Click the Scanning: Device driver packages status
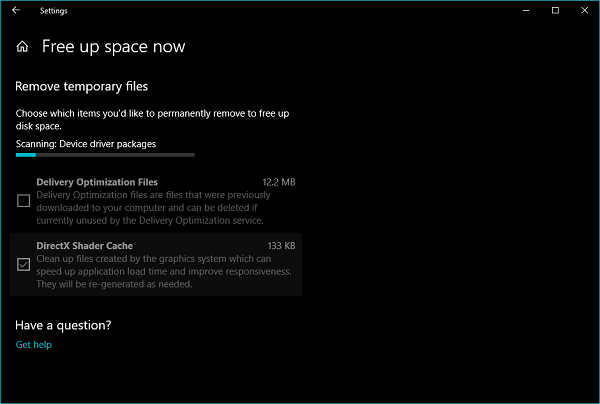 86,144
